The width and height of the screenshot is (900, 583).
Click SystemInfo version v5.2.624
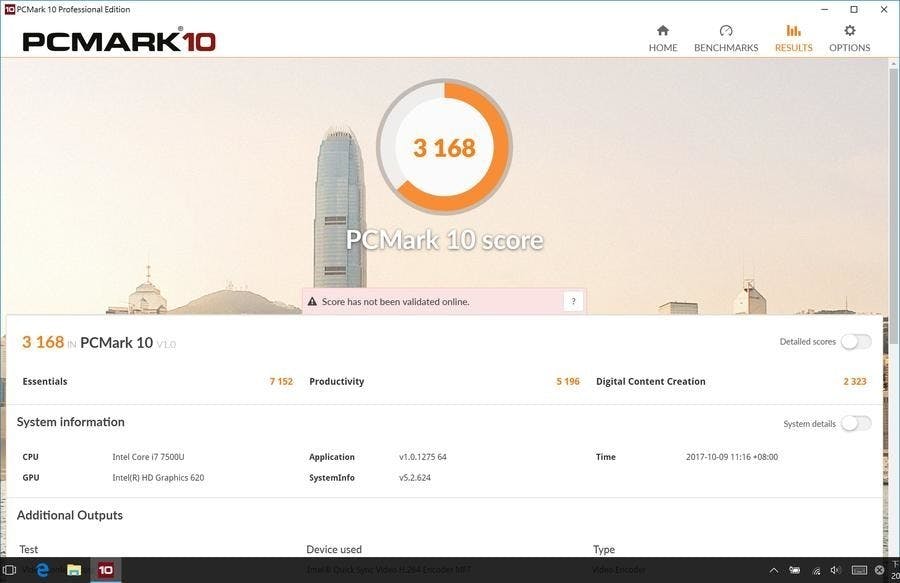[414, 477]
